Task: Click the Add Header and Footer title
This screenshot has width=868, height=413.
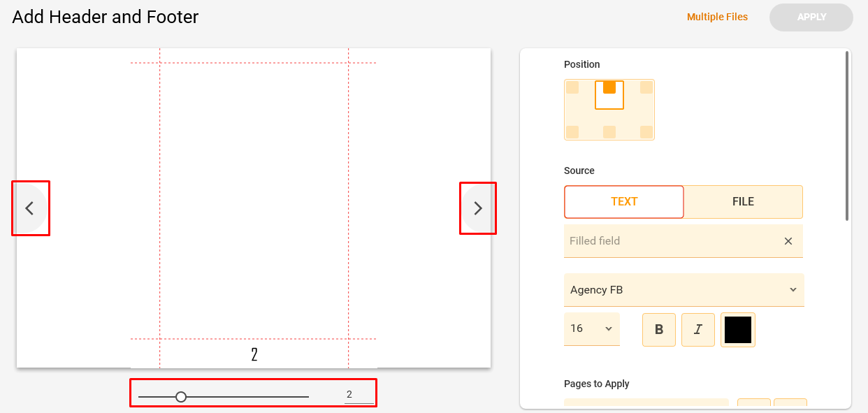Action: point(106,17)
